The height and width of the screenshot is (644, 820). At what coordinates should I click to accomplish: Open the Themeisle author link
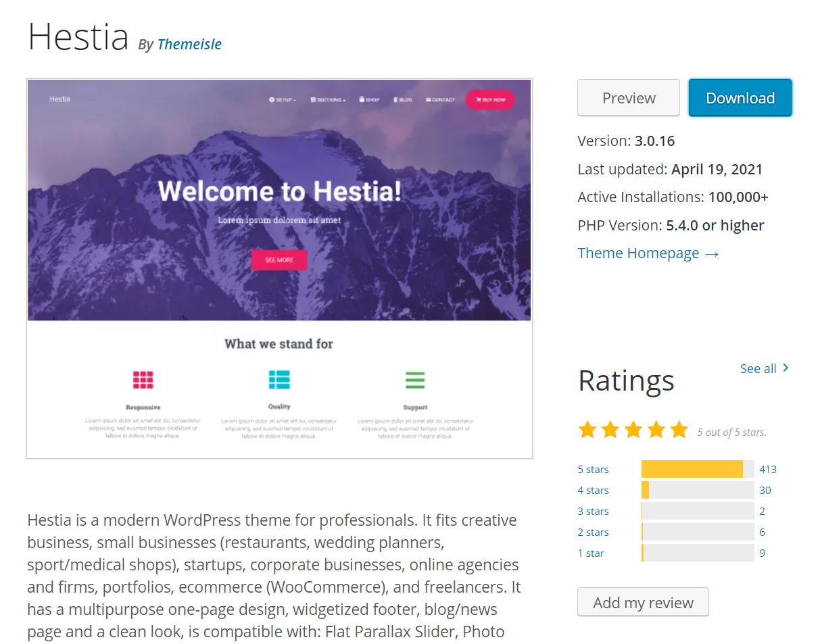(189, 45)
